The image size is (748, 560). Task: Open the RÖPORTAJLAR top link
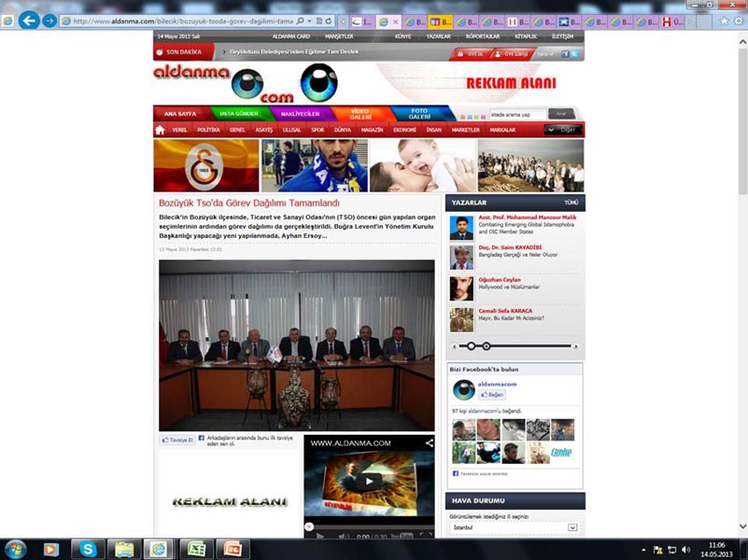(x=483, y=36)
